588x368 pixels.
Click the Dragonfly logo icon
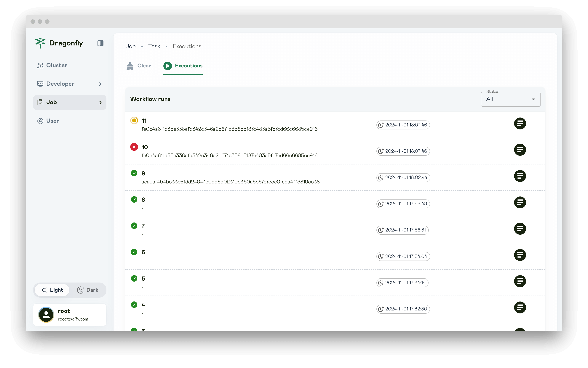point(40,43)
